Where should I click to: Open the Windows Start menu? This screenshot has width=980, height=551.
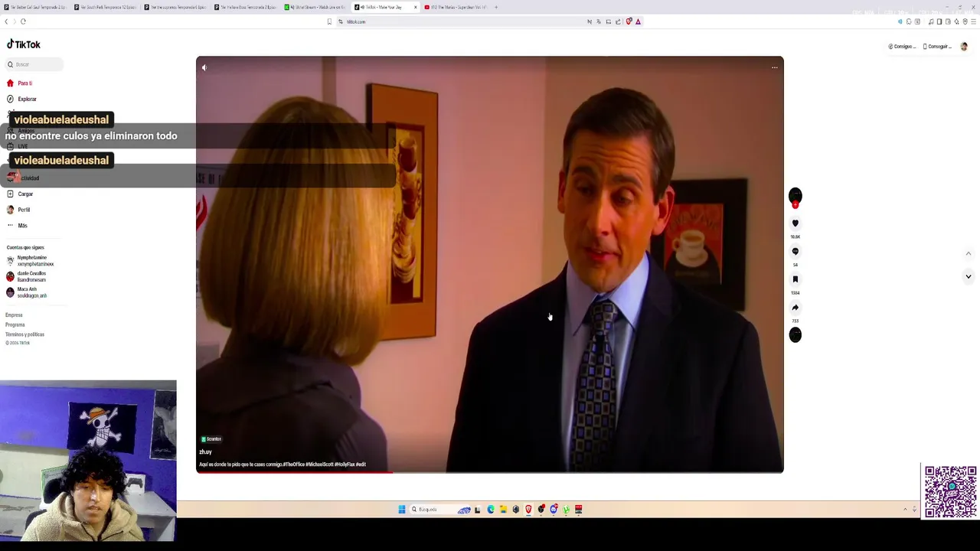401,510
